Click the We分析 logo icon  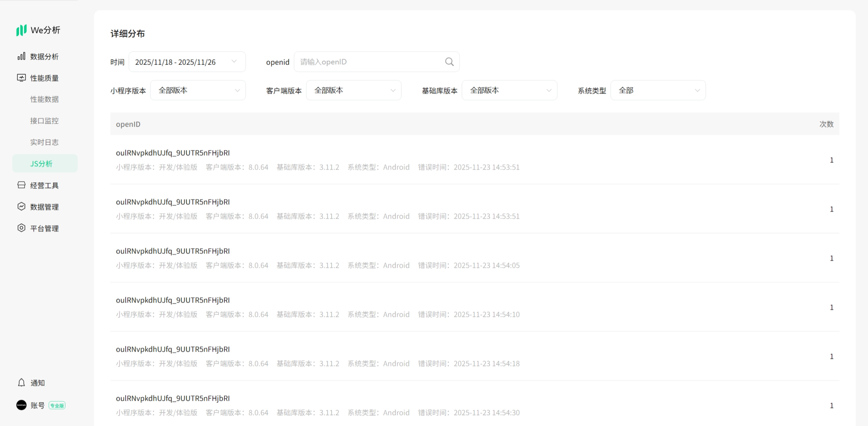pyautogui.click(x=21, y=30)
